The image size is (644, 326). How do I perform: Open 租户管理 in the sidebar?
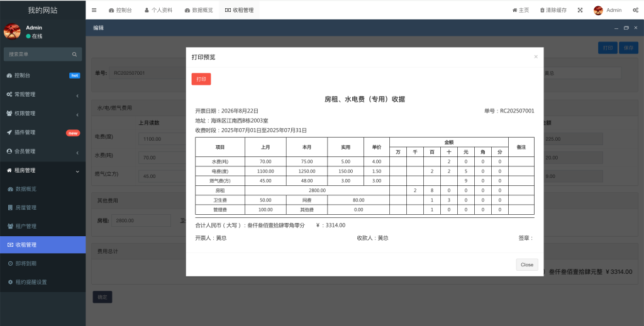coord(43,226)
